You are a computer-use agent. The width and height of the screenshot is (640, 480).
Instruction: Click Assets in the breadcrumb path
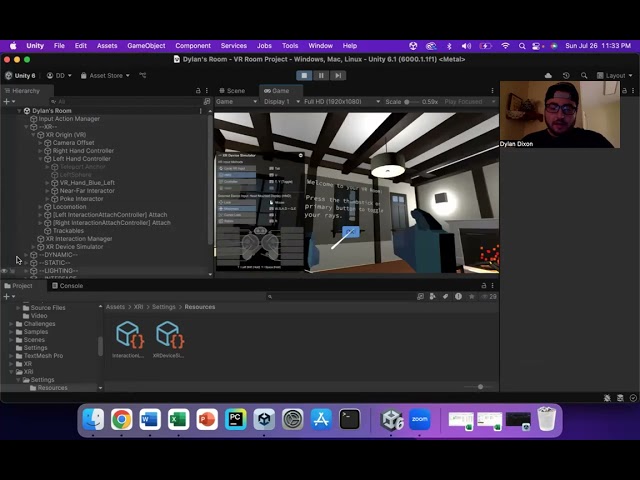(x=115, y=307)
